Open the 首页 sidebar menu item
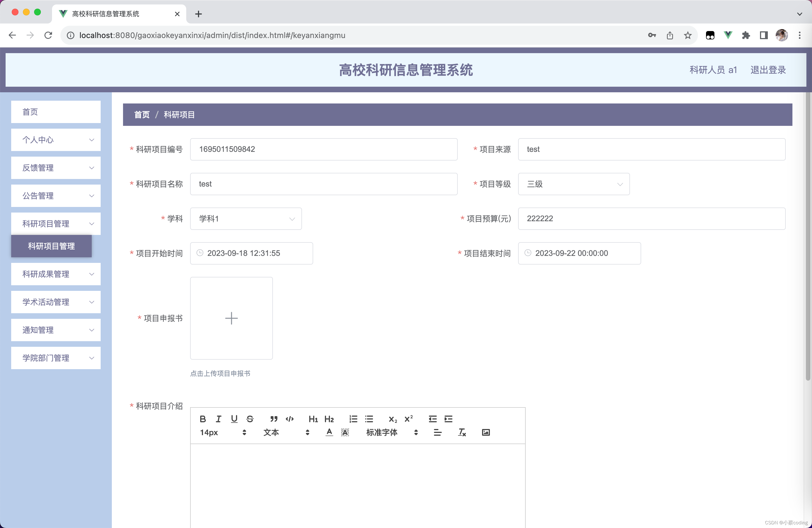812x528 pixels. pos(56,112)
